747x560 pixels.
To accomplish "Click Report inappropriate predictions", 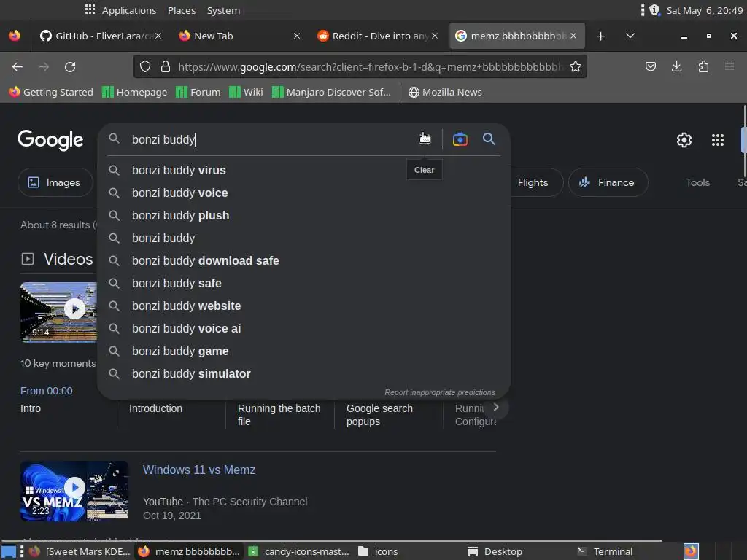I will pyautogui.click(x=440, y=392).
